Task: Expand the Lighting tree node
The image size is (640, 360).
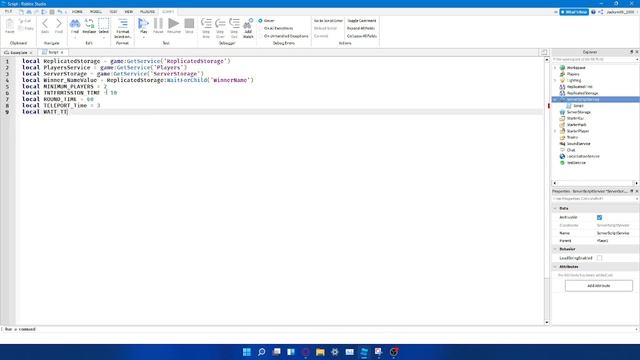Action: coord(555,80)
